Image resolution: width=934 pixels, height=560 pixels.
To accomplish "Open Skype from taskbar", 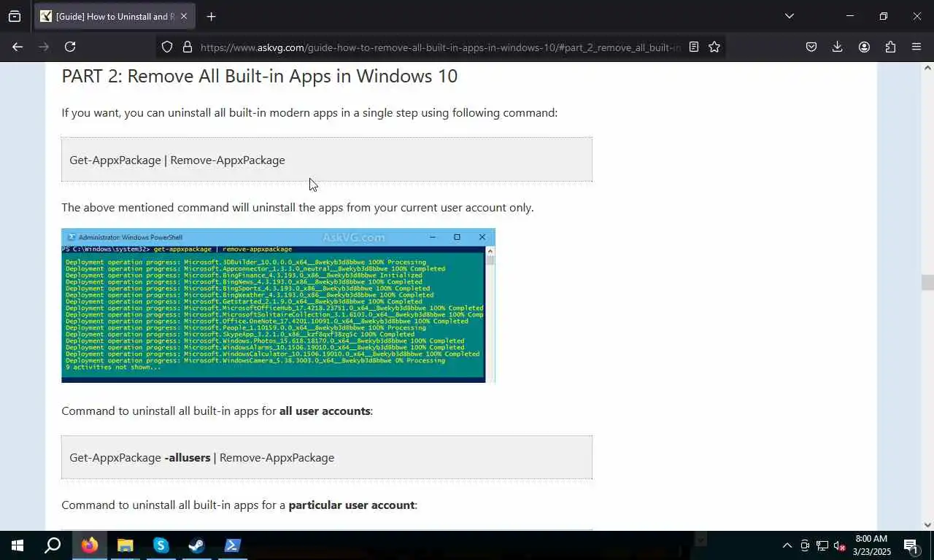I will 161,545.
